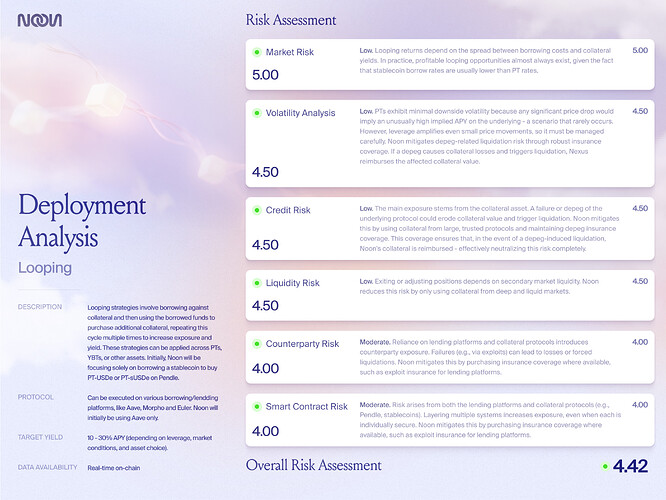Click the large 4.00 Smart Contract Risk score
The width and height of the screenshot is (666, 500).
(x=265, y=431)
